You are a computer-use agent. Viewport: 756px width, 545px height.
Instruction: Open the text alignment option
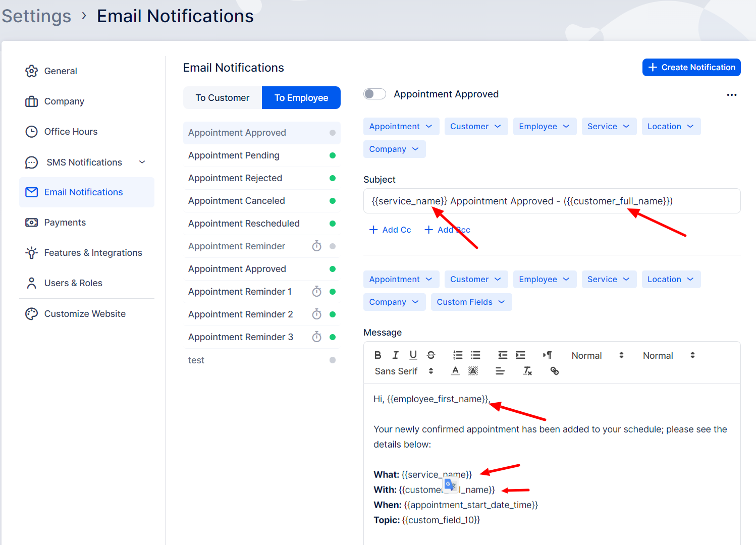pos(500,371)
